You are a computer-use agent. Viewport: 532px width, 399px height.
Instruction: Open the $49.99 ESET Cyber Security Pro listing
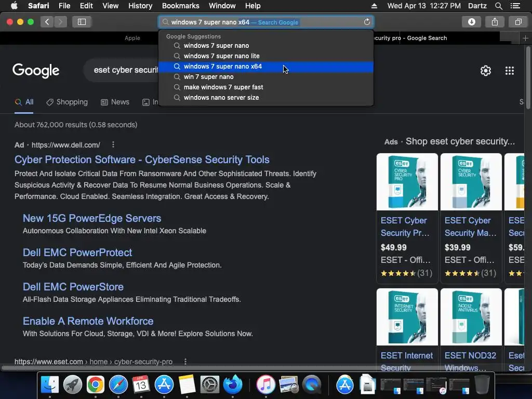(405, 227)
